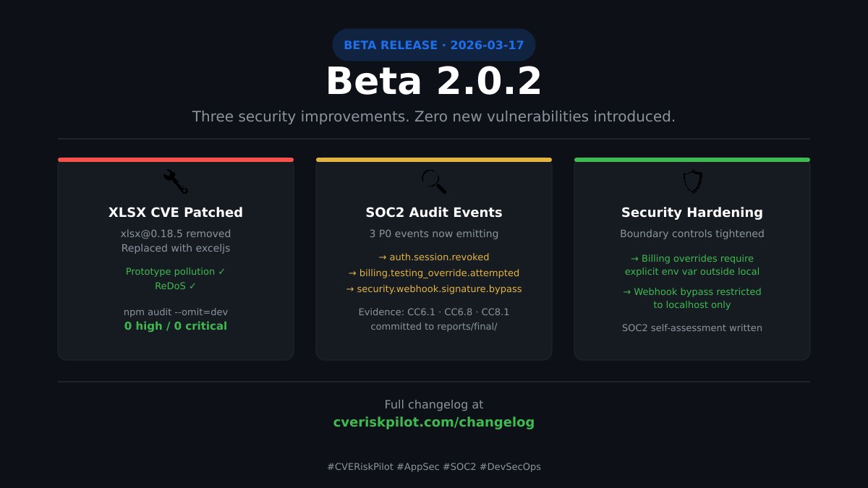The width and height of the screenshot is (868, 488).
Task: Select the auth.session.revoked event entry
Action: 434,257
